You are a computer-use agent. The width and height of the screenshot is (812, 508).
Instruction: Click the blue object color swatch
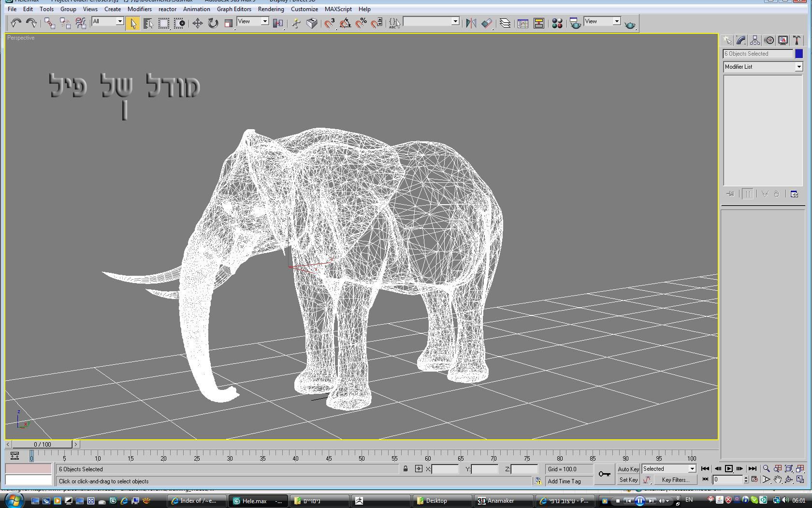(x=799, y=54)
